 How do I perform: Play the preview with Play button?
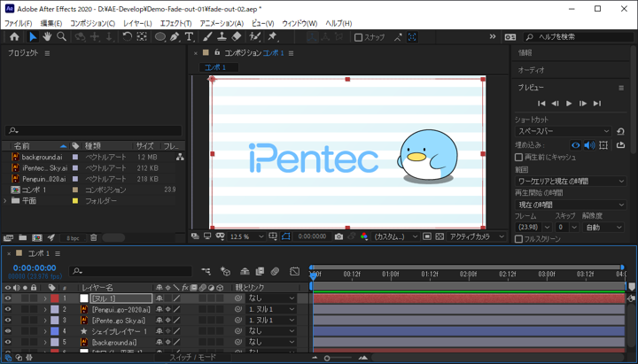click(x=569, y=104)
